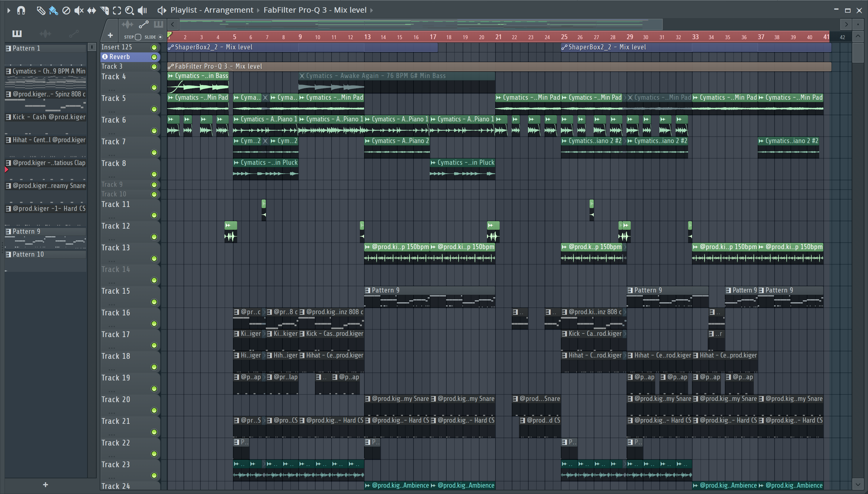Mute Track 3 with green LED
Viewport: 868px width, 494px height.
pyautogui.click(x=154, y=67)
